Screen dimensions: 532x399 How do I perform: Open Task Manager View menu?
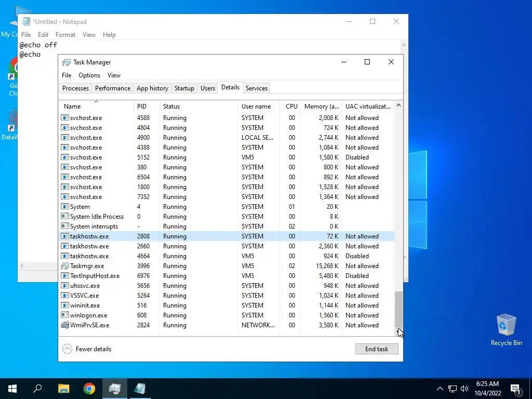coord(114,75)
